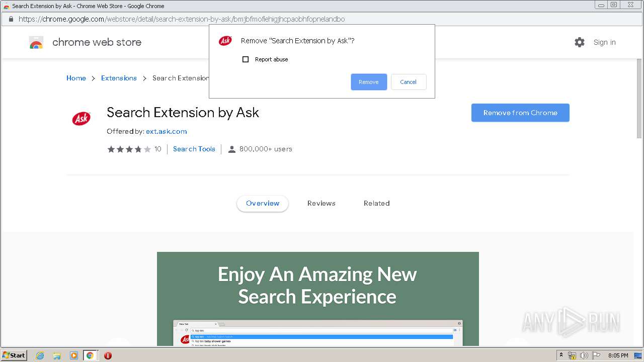
Task: Click the Search Extension by Ask title
Action: [x=183, y=113]
